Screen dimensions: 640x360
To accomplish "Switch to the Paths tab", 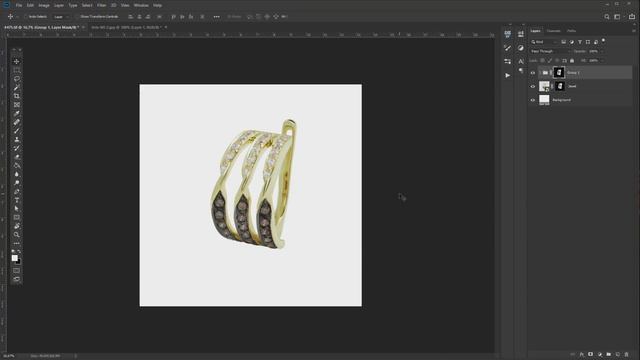I will click(571, 31).
